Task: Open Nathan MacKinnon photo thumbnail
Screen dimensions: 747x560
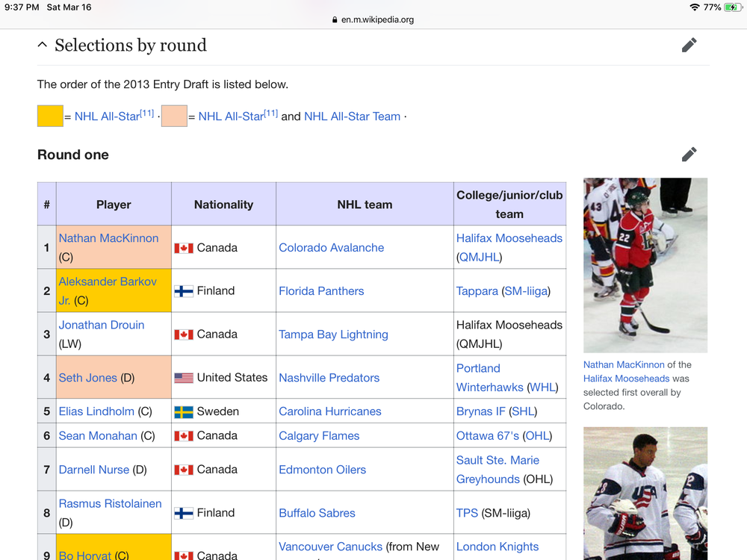Action: [645, 265]
